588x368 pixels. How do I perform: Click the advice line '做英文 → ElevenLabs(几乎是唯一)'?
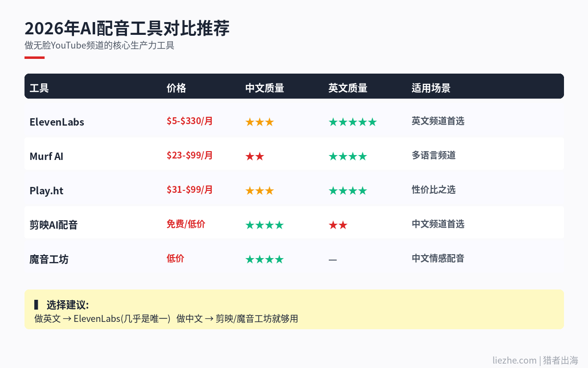102,319
